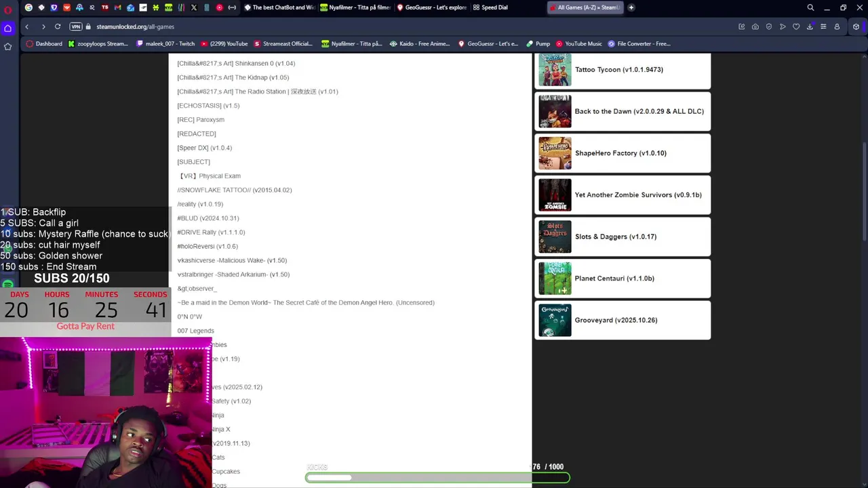
Task: Add page to bookmarks with the heart icon
Action: point(796,26)
